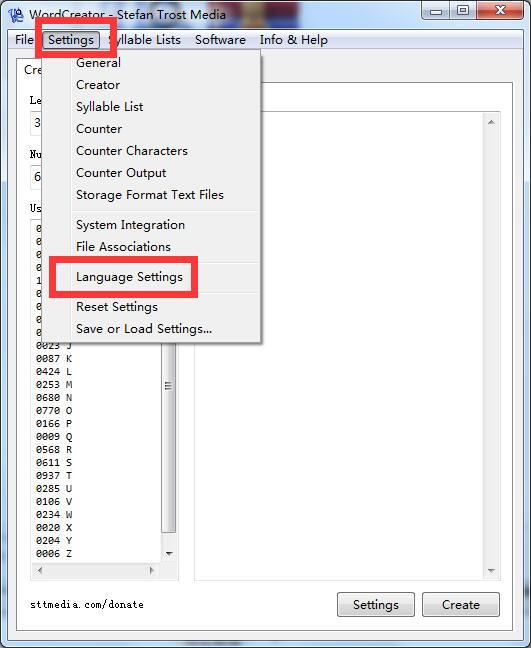Open the Info & Help menu
Image resolution: width=531 pixels, height=648 pixels.
[x=294, y=40]
